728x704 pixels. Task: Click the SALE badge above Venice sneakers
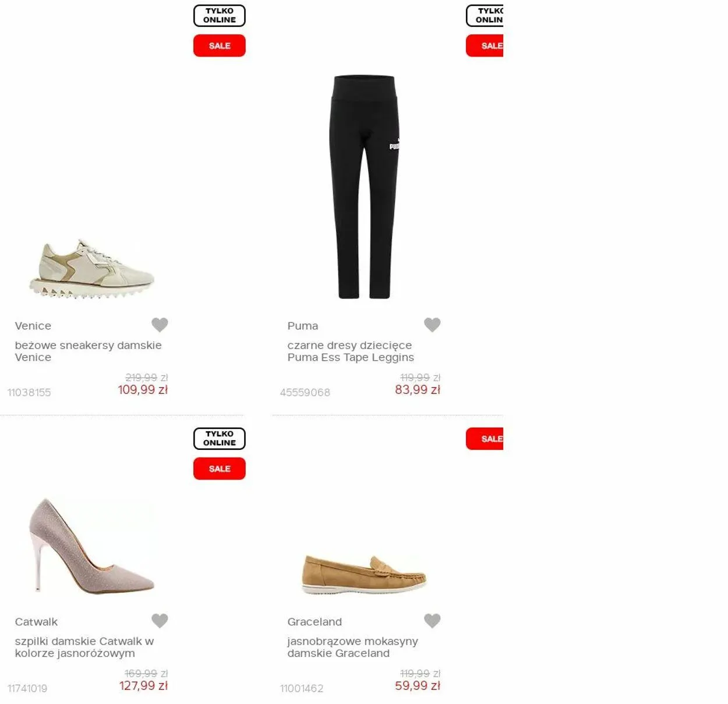coord(220,45)
